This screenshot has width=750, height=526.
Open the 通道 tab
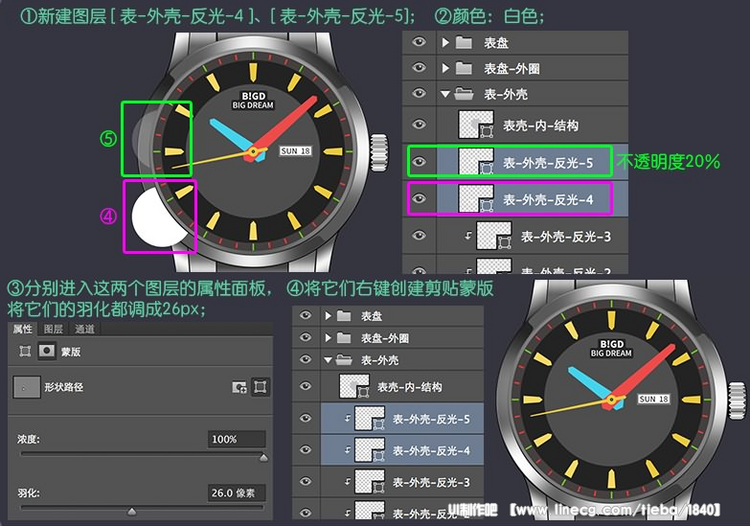(85, 329)
